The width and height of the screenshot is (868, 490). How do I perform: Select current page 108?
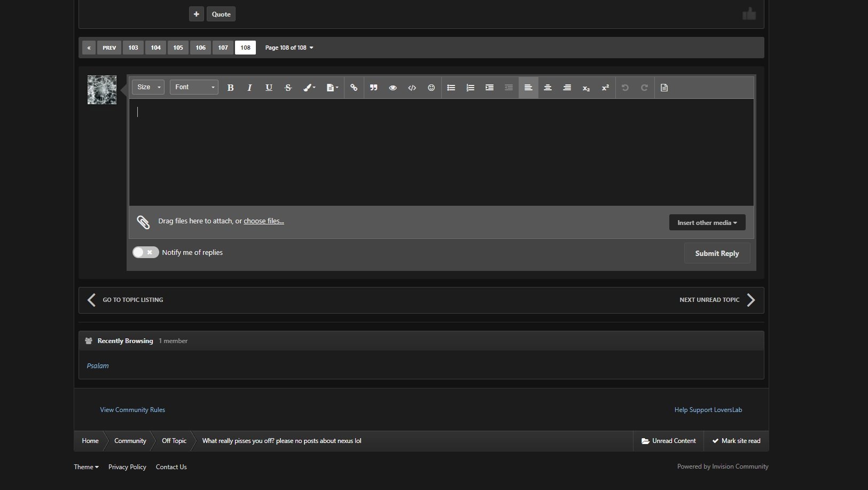pyautogui.click(x=245, y=48)
